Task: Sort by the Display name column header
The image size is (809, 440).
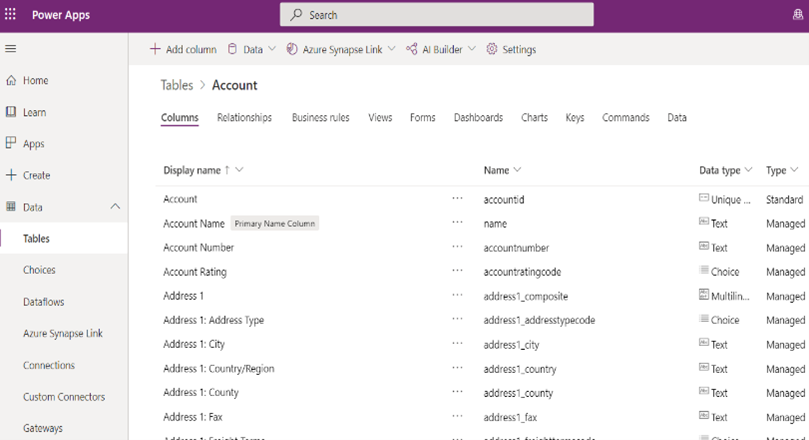Action: tap(192, 170)
